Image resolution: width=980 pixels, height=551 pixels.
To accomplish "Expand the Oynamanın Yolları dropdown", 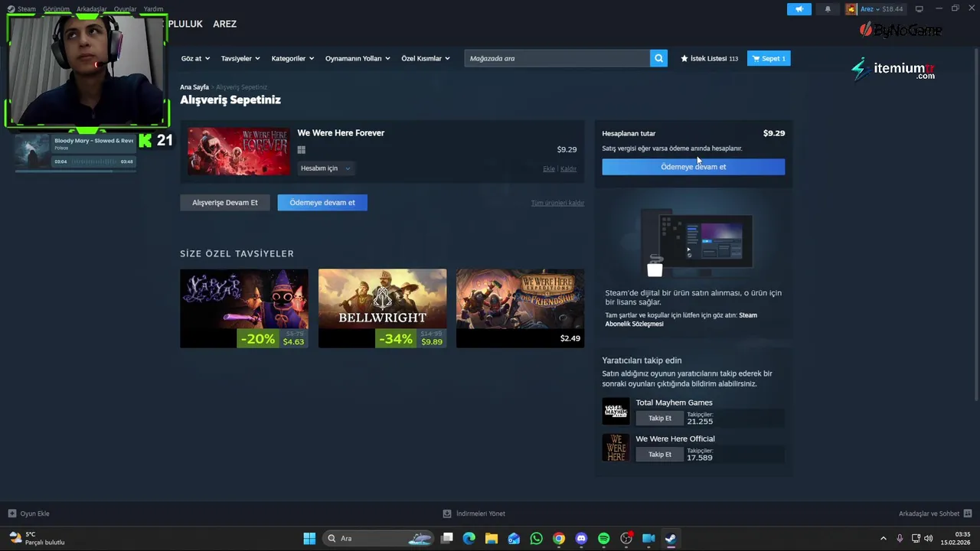I will coord(358,58).
